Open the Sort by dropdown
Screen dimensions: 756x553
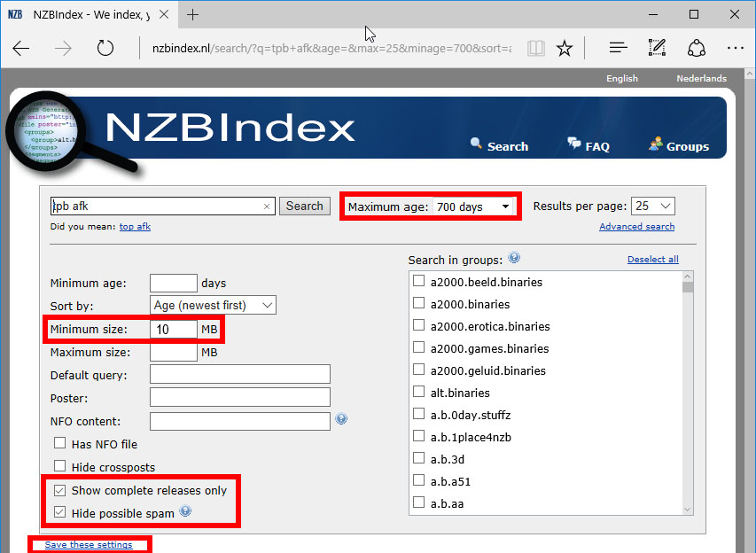(213, 305)
